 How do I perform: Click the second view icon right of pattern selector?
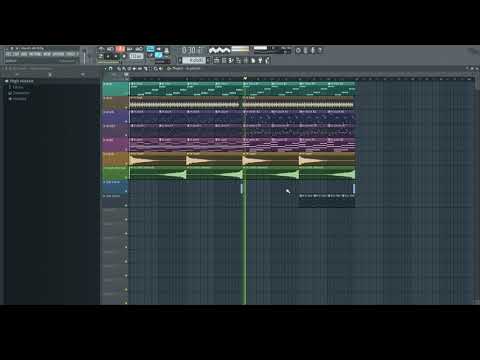tap(223, 60)
